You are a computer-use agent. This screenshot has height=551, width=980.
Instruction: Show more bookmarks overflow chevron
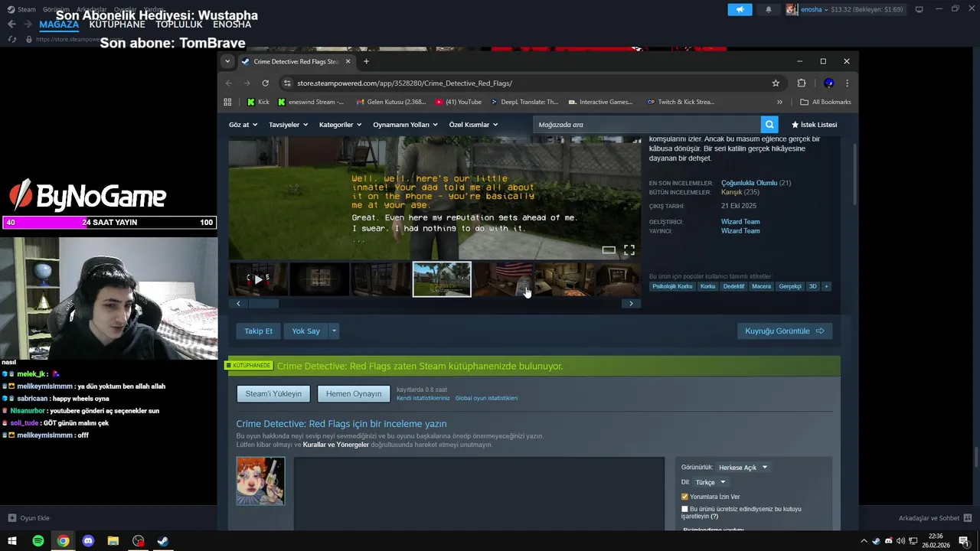(x=779, y=102)
